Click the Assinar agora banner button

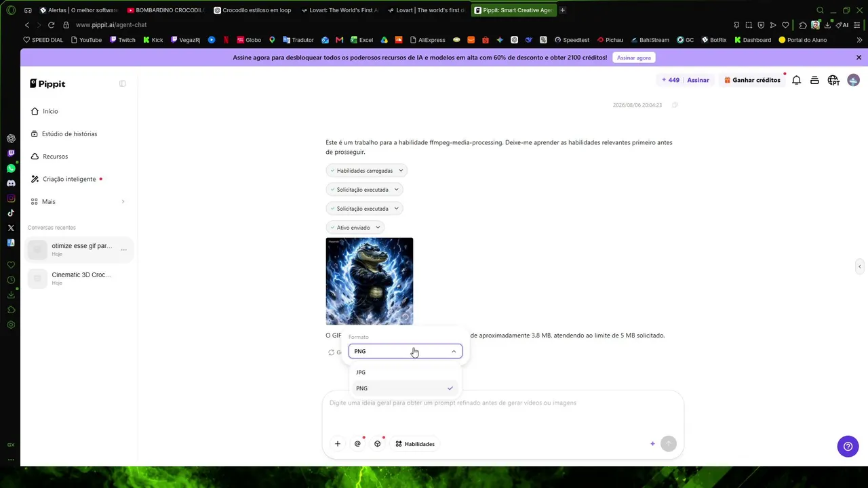tap(634, 58)
